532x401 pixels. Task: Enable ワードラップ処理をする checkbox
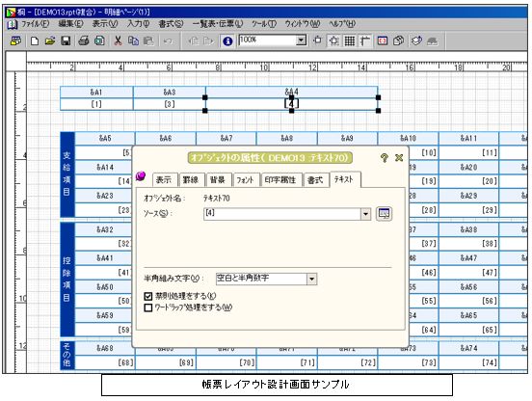[x=147, y=307]
